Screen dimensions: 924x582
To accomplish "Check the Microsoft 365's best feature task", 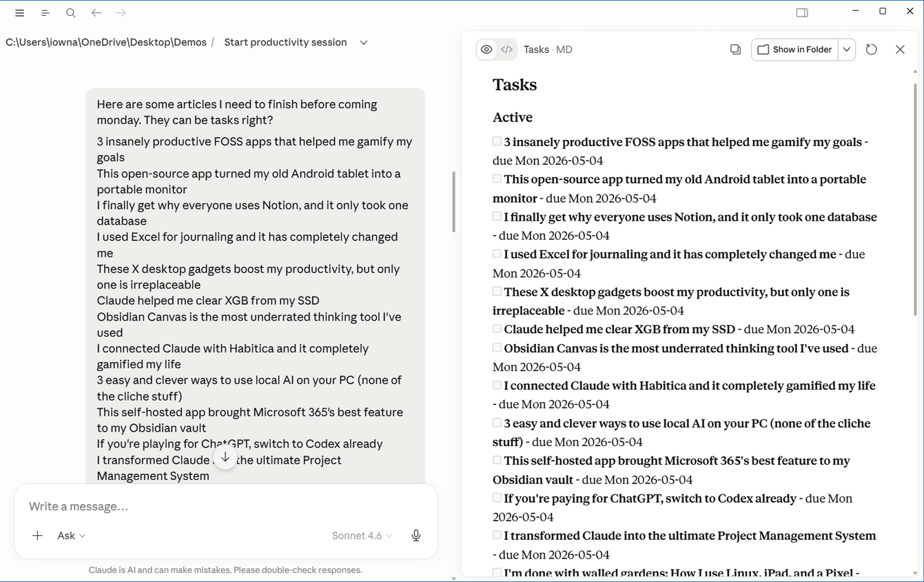I will (497, 460).
